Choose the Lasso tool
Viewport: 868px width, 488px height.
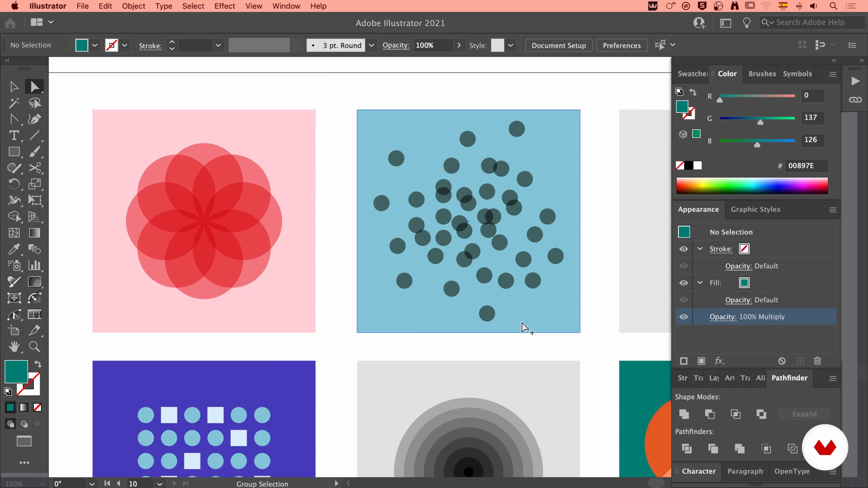(34, 103)
